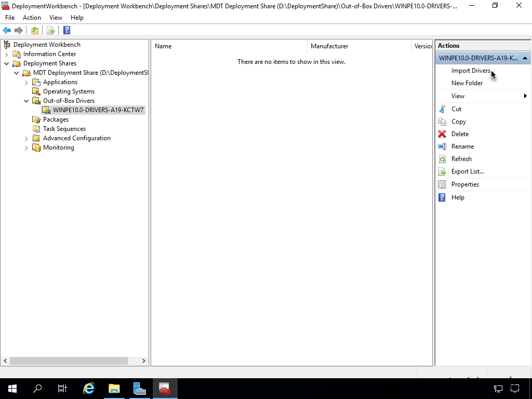Select Advanced Configuration in the tree
The image size is (532, 399).
pos(77,138)
